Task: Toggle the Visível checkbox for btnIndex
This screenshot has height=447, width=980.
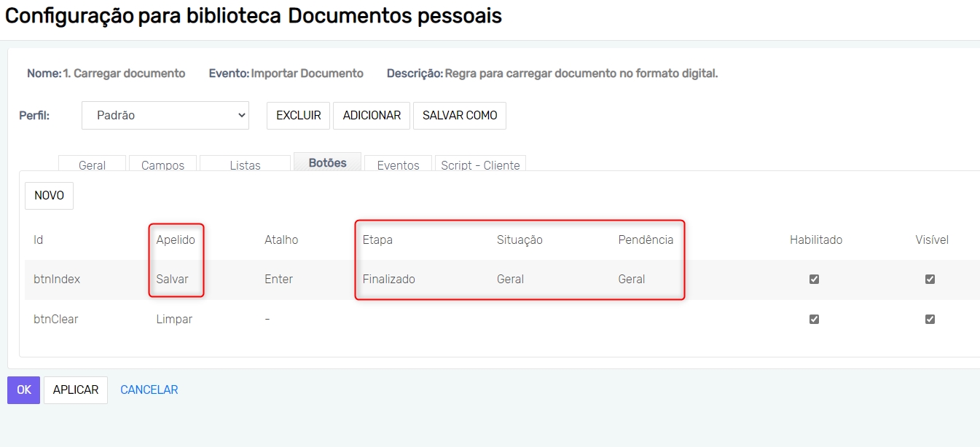Action: (x=930, y=279)
